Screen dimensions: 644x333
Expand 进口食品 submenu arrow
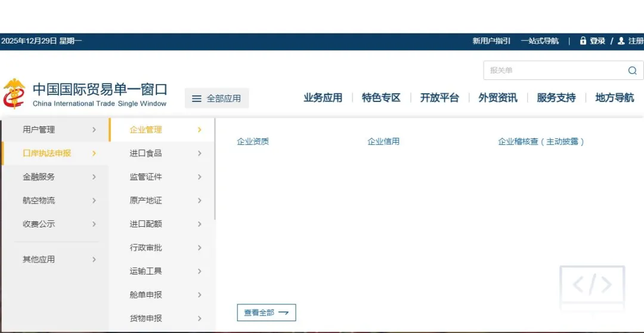(x=199, y=153)
